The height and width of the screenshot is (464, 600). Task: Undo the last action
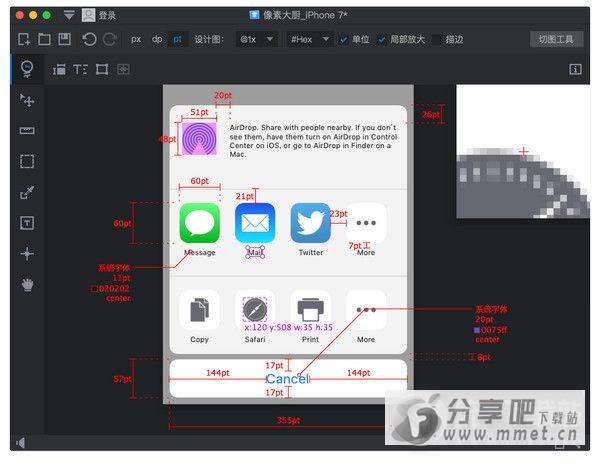point(89,39)
